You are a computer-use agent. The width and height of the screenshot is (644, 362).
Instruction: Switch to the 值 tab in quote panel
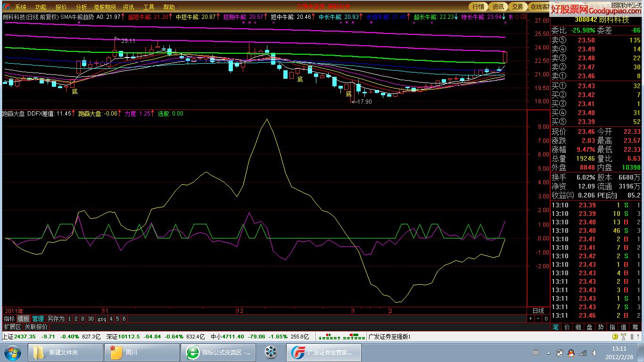624,327
